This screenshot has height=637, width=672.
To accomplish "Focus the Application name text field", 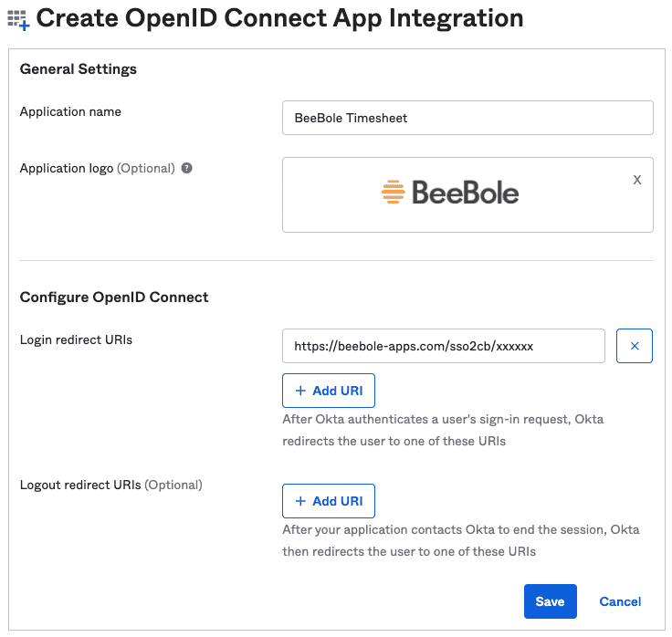I will (x=467, y=118).
